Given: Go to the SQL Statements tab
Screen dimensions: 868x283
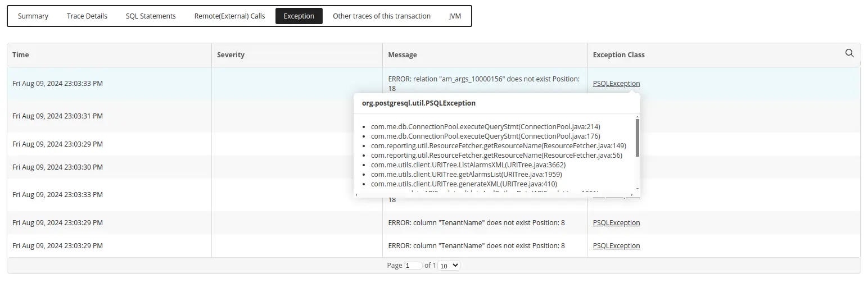Looking at the screenshot, I should pyautogui.click(x=151, y=16).
